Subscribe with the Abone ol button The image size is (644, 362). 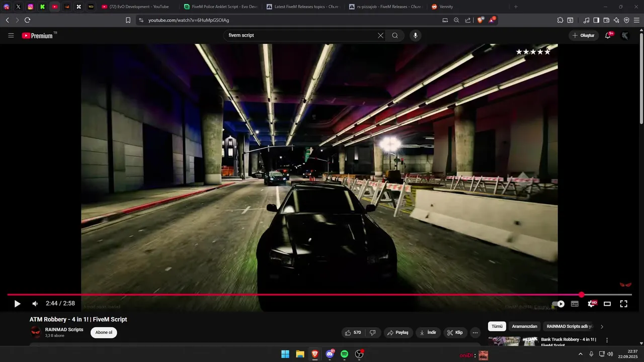(104, 332)
